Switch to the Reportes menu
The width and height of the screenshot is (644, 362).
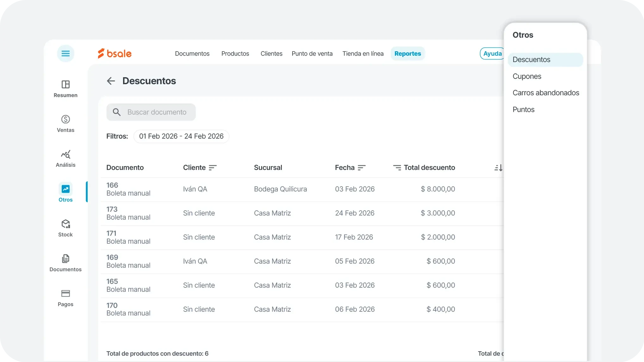click(x=407, y=53)
